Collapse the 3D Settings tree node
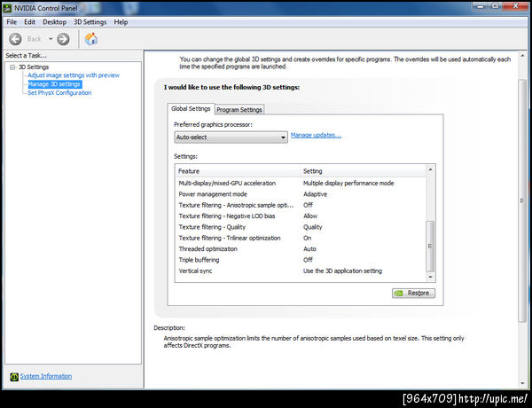This screenshot has width=532, height=408. (x=12, y=67)
